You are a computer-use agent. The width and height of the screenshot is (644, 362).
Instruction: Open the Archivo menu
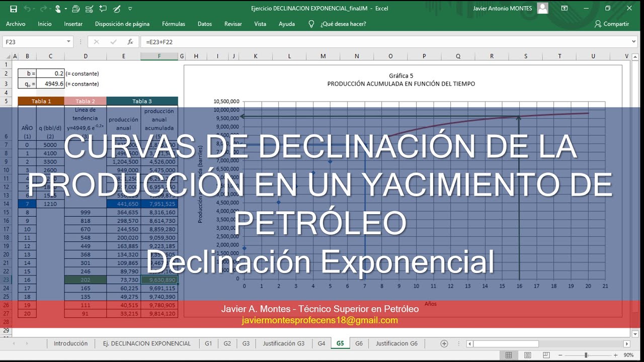click(16, 24)
